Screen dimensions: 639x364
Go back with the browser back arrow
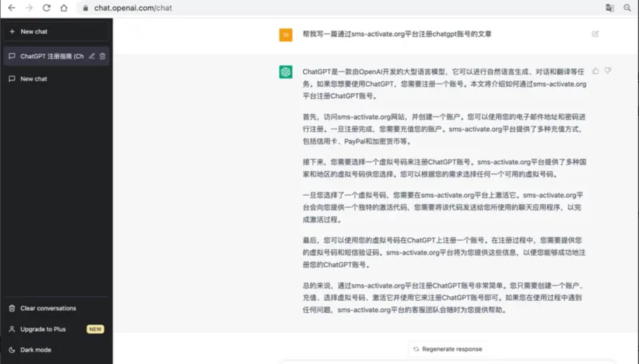(x=12, y=8)
